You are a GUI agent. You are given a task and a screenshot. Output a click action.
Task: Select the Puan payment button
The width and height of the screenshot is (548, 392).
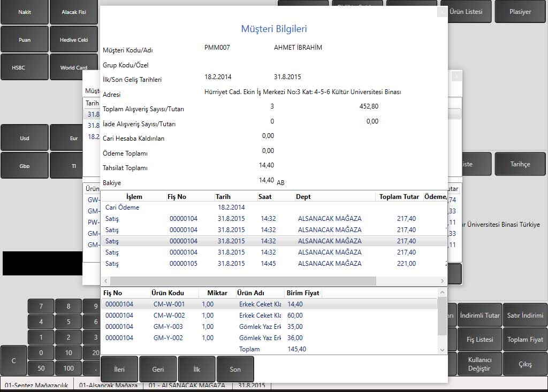[x=25, y=40]
